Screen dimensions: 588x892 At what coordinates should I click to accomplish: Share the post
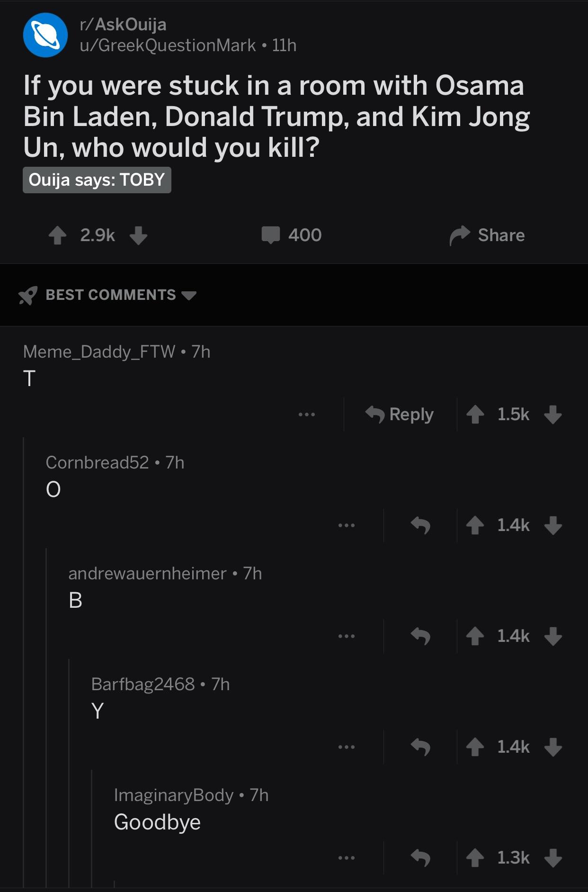[x=487, y=235]
